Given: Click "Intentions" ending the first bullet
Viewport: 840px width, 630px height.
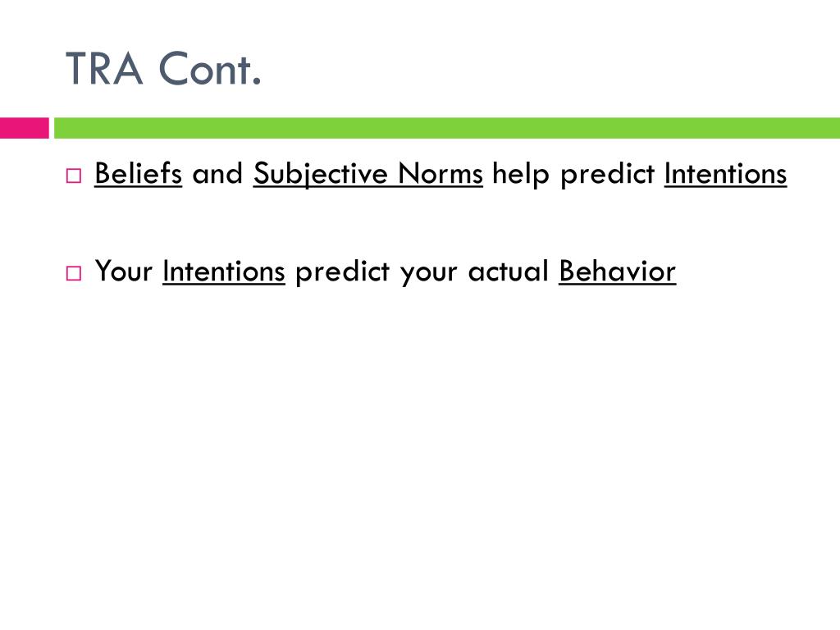Looking at the screenshot, I should coord(725,174).
